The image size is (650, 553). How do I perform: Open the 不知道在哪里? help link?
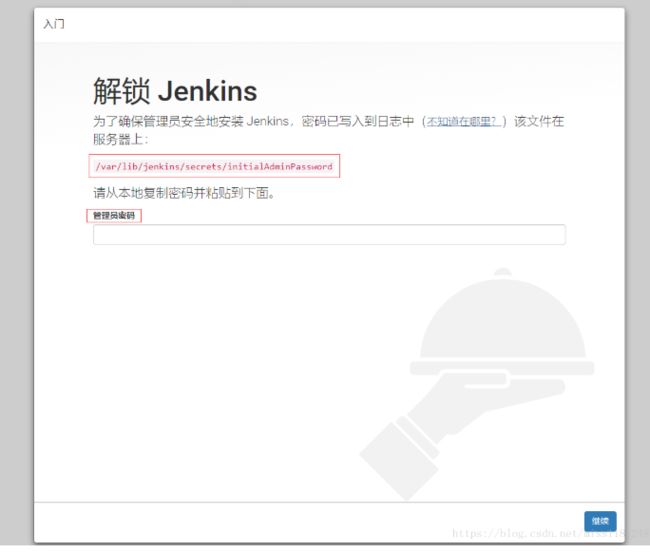pos(463,121)
